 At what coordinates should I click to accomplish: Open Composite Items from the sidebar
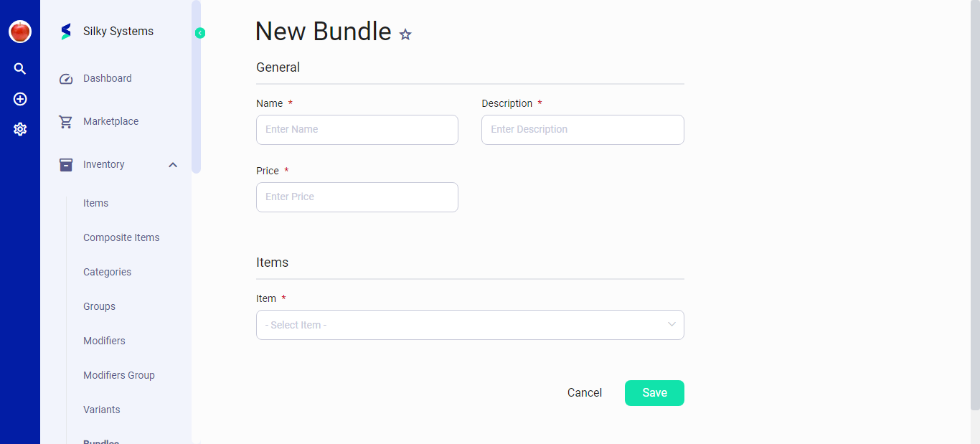click(x=121, y=237)
